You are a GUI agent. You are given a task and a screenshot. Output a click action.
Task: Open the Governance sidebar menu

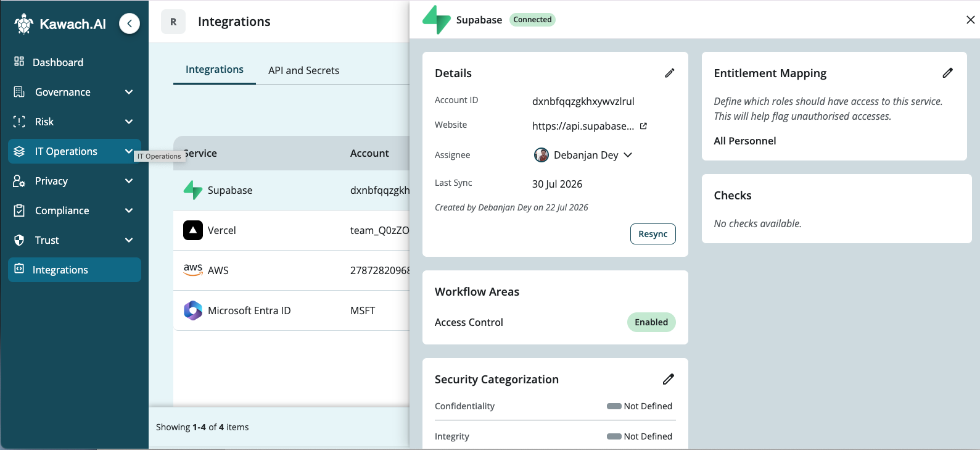(x=75, y=92)
